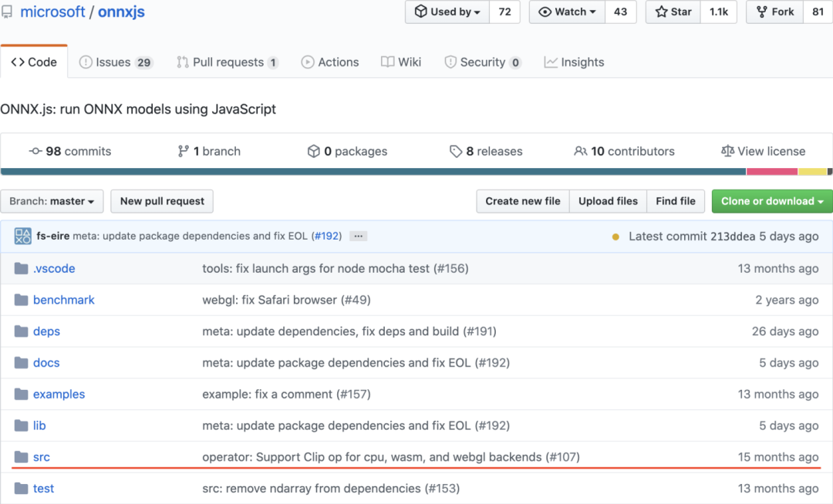Open deps commit message about build (#191)

(349, 331)
